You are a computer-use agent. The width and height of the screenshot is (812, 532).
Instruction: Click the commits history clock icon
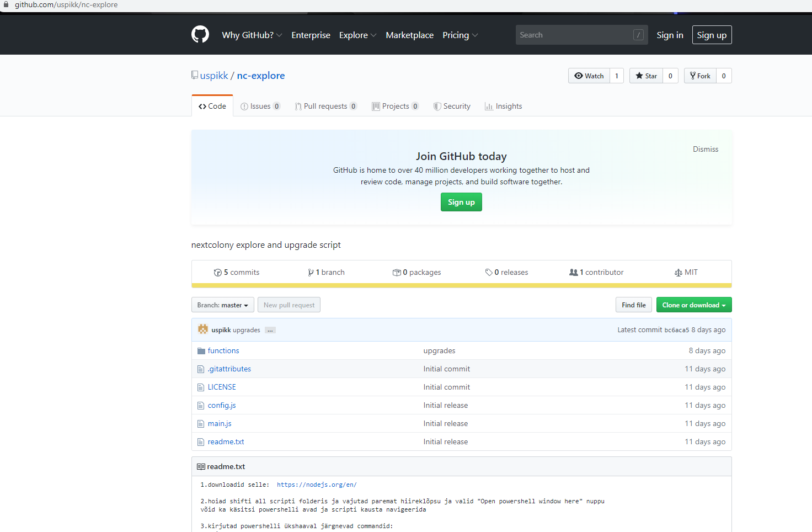pyautogui.click(x=217, y=273)
